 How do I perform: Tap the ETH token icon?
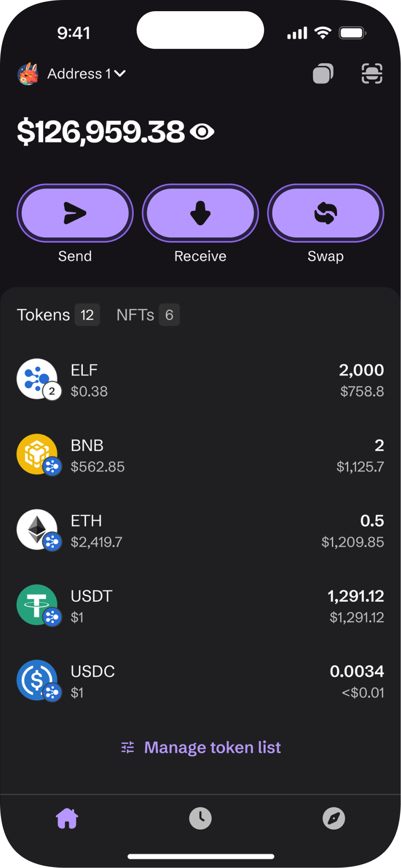38,530
